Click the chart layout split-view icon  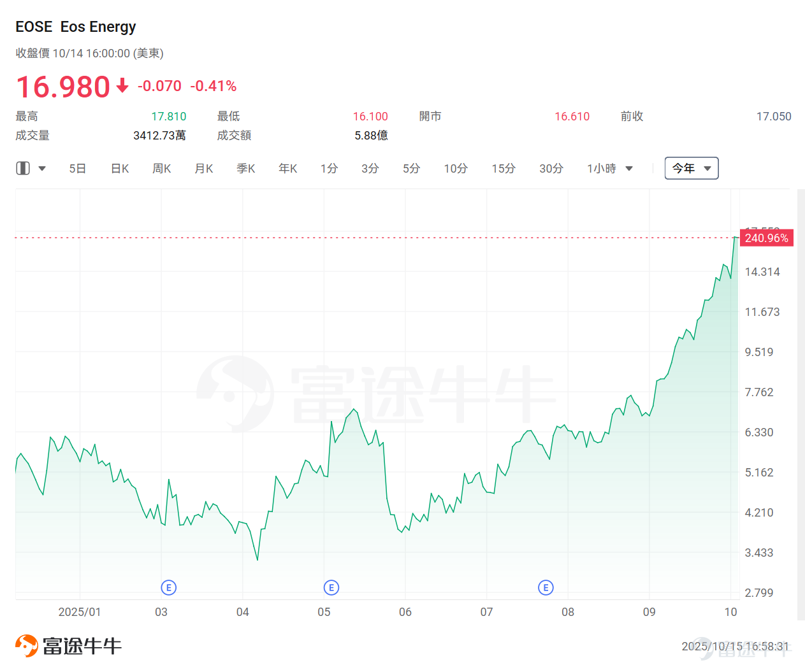click(23, 168)
